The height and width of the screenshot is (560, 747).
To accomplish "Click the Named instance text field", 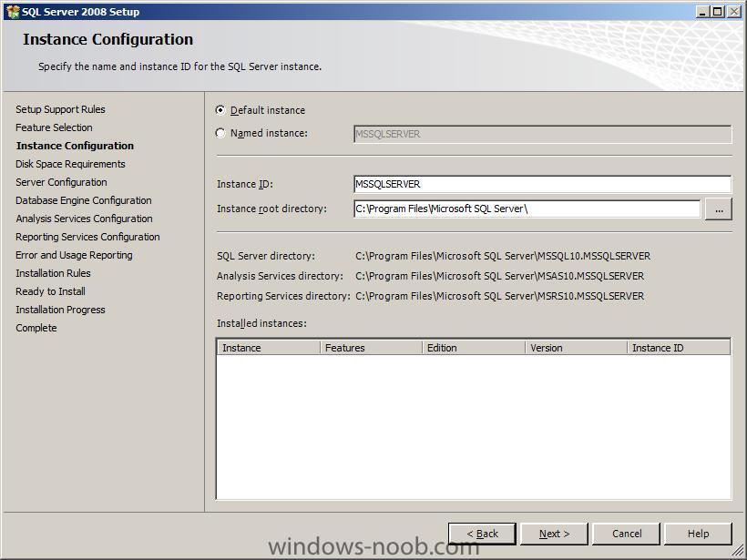I will (542, 134).
